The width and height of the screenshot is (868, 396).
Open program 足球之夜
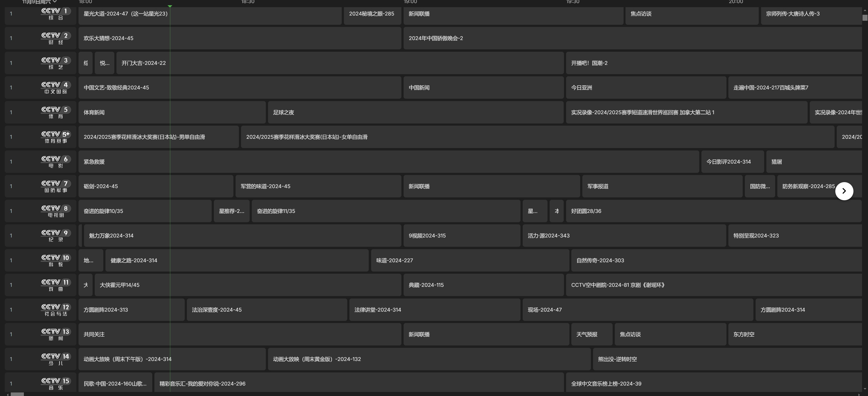click(416, 113)
